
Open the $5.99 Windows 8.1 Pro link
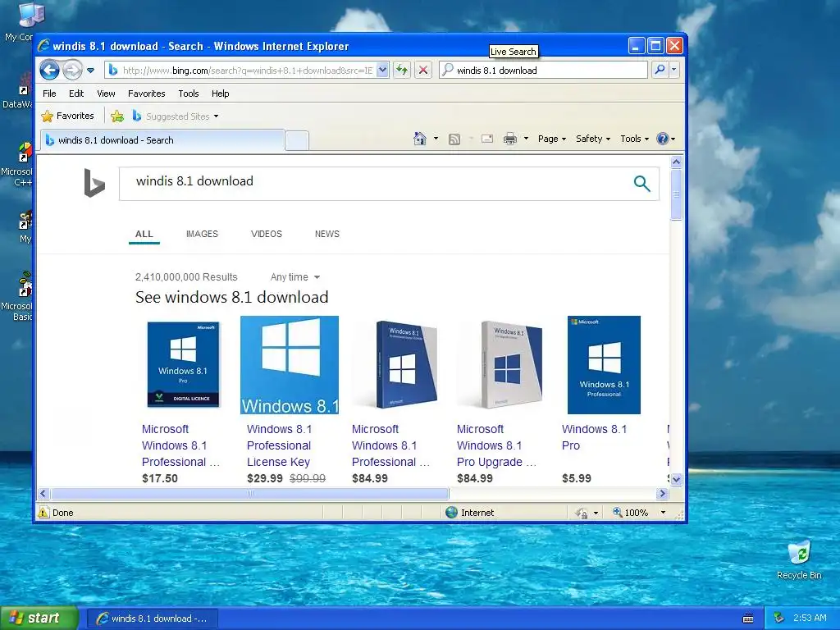[594, 437]
